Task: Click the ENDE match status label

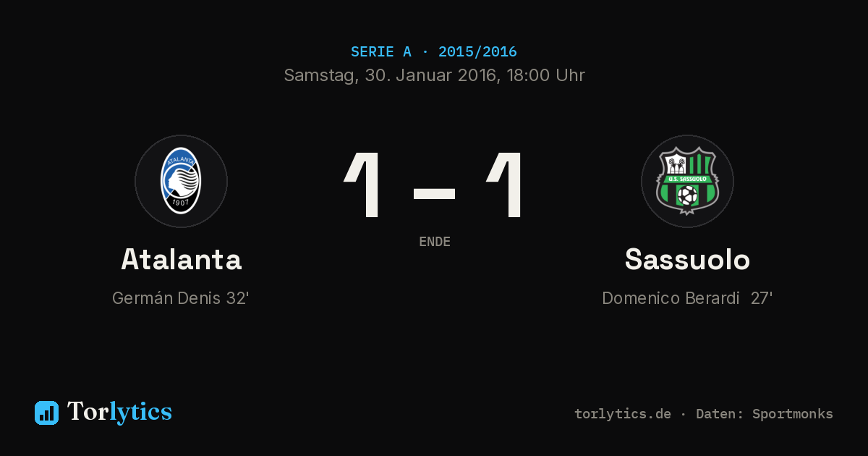Action: (x=435, y=242)
